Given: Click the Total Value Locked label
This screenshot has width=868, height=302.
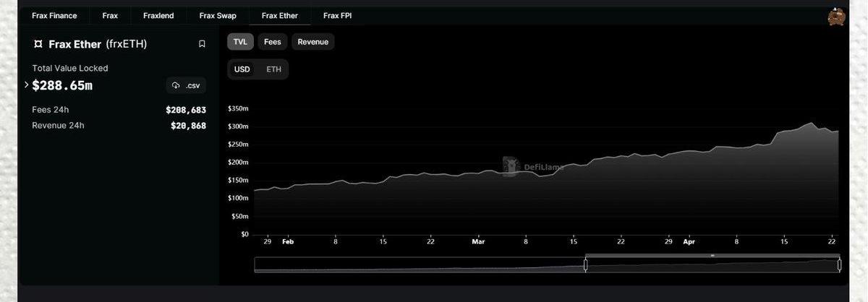Looking at the screenshot, I should pyautogui.click(x=70, y=68).
